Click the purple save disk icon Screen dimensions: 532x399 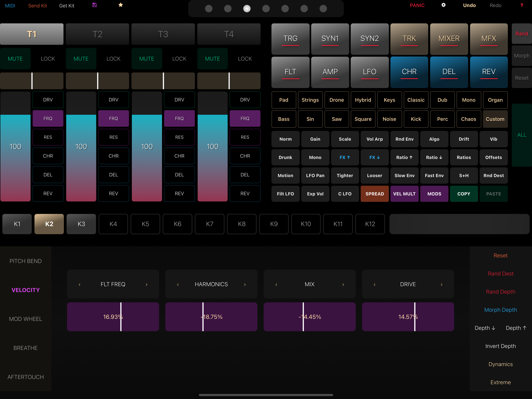(x=94, y=5)
